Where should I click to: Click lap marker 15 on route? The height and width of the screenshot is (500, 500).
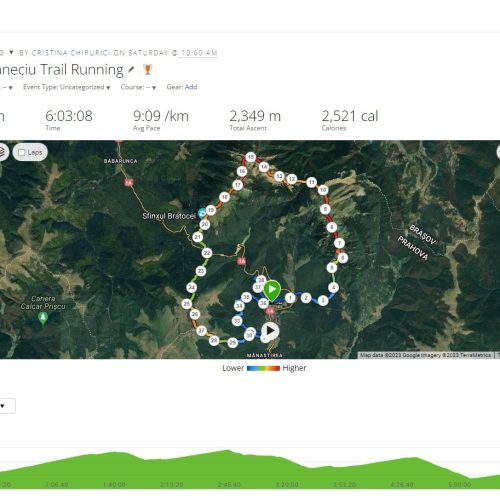tap(251, 157)
